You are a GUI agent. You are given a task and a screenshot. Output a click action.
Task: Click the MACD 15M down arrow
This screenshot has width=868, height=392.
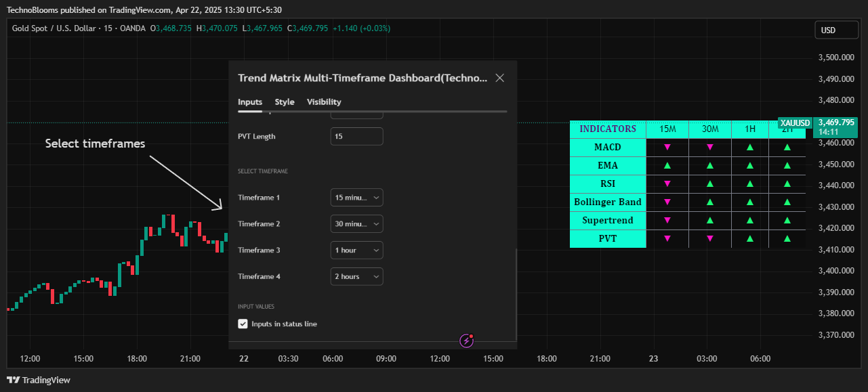tap(667, 147)
